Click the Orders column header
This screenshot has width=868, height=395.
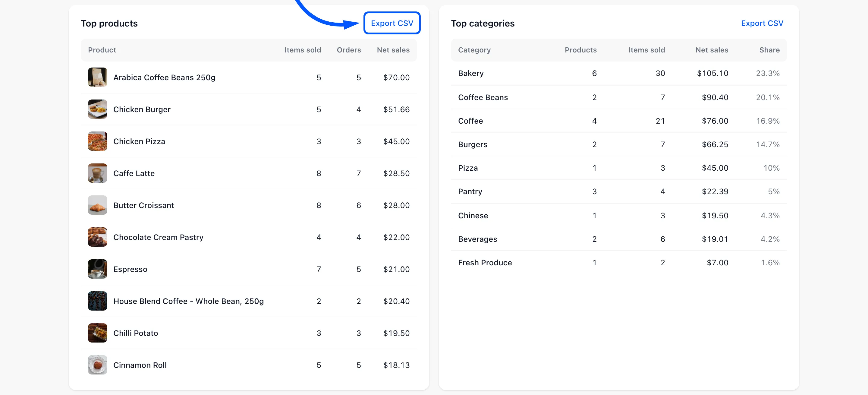[349, 50]
